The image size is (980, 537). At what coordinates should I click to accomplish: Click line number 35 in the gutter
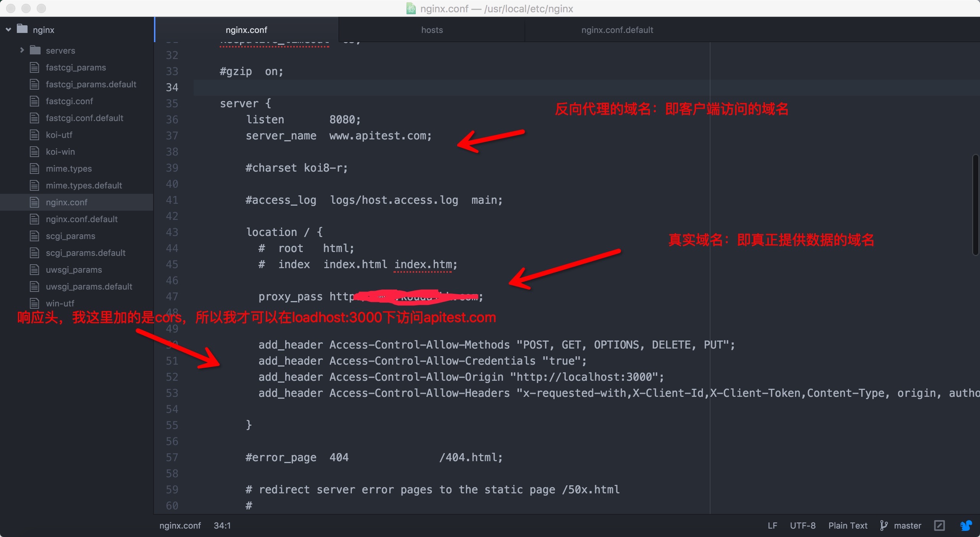click(172, 103)
